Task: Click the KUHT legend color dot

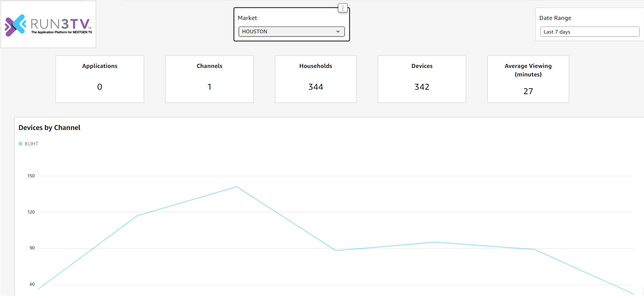Action: coord(21,144)
